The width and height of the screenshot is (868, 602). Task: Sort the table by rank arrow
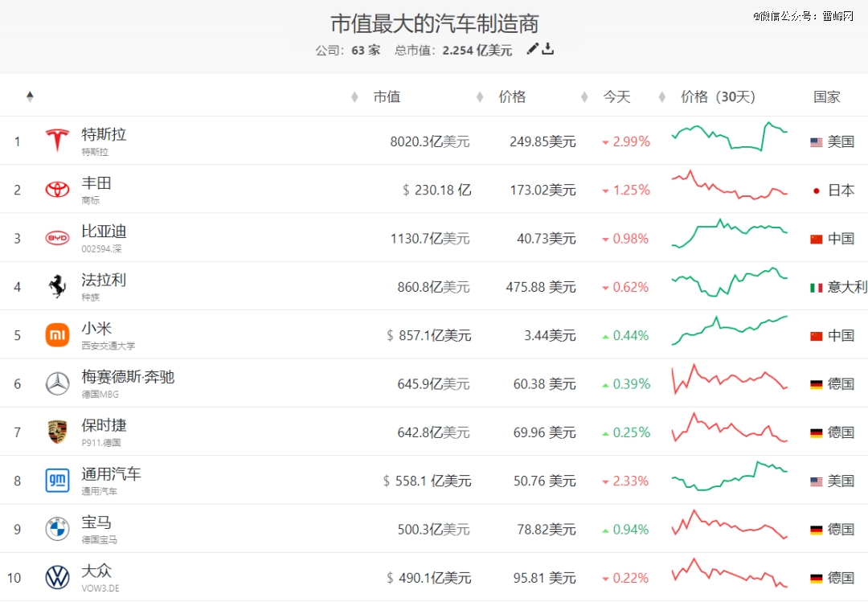pyautogui.click(x=30, y=97)
